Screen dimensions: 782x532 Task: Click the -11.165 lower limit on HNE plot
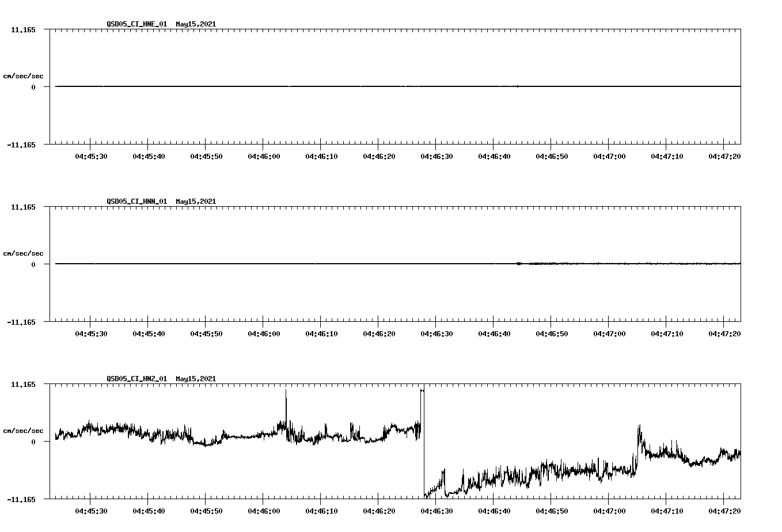[x=21, y=145]
